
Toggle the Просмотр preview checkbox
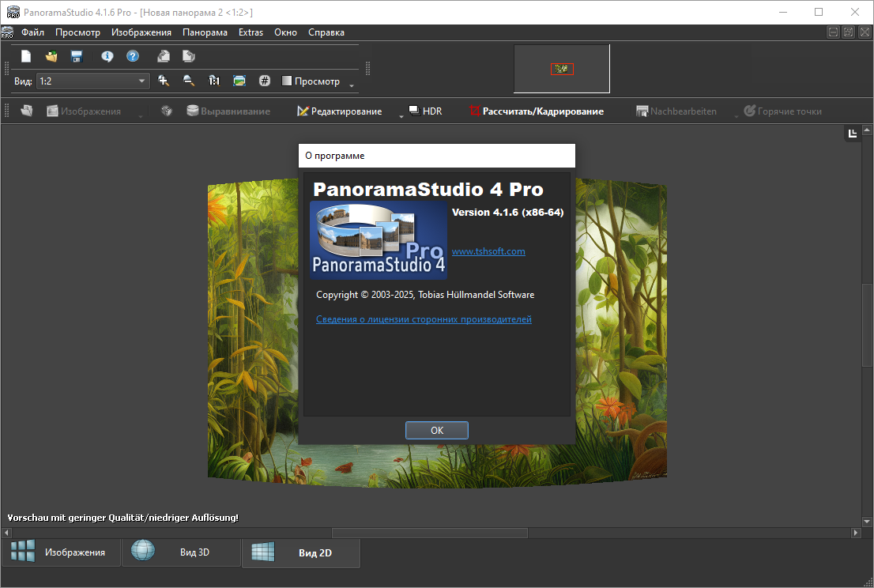click(288, 81)
